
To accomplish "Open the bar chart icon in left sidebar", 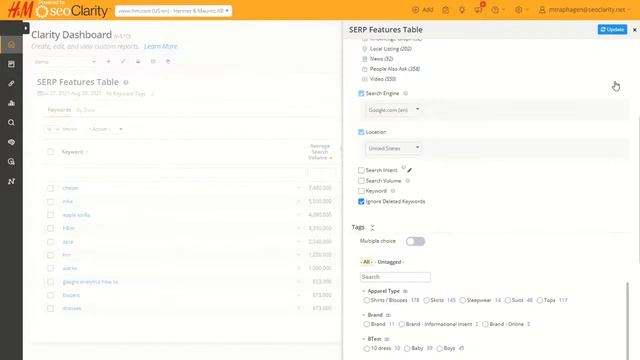I will [x=11, y=103].
